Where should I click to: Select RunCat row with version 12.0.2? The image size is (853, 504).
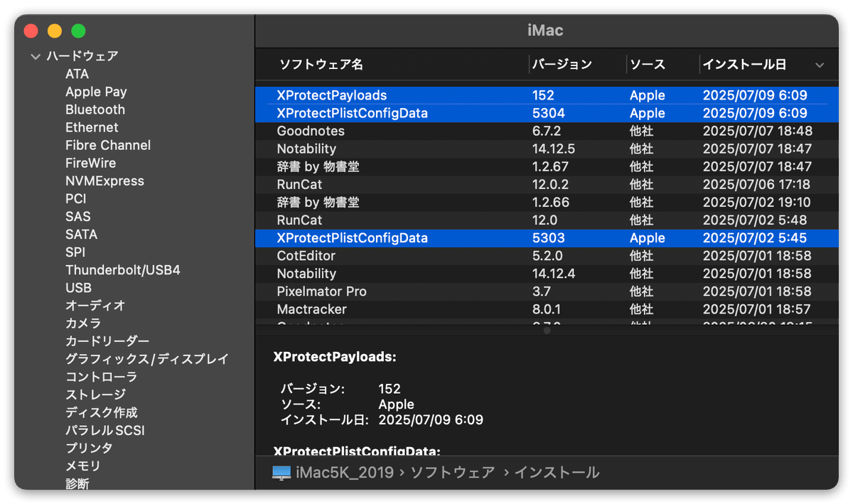[x=547, y=184]
